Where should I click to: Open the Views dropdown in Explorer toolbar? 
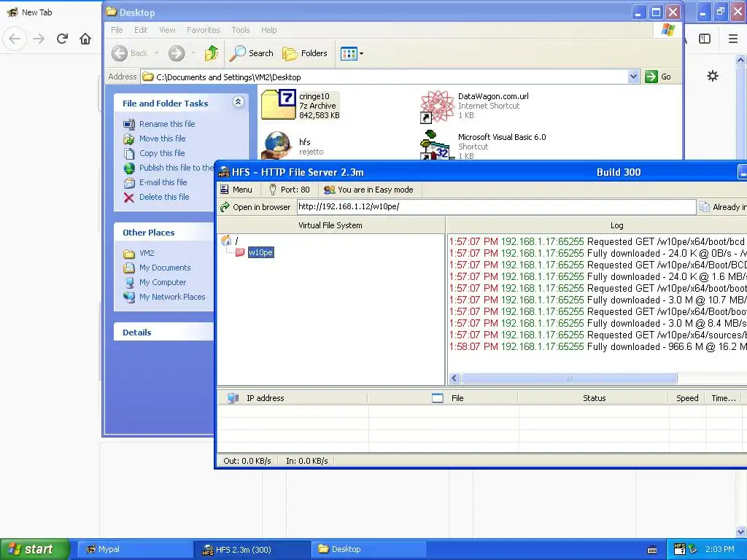352,53
